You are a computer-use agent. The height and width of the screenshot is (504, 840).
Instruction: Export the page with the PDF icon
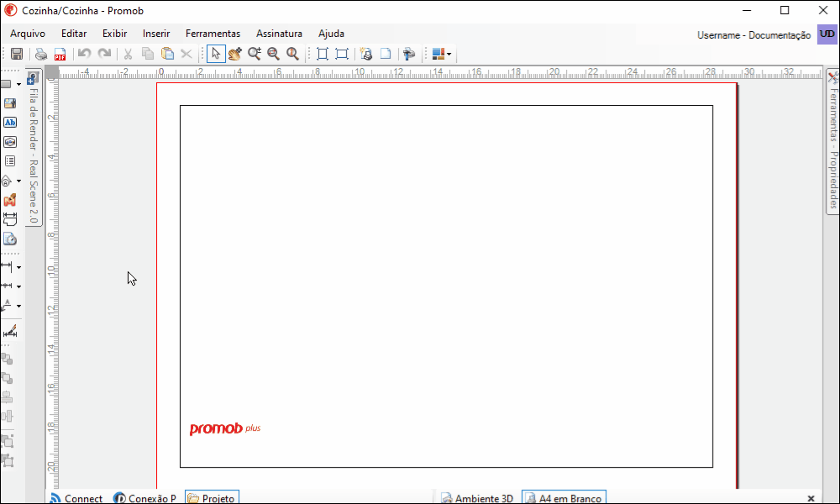pos(60,54)
